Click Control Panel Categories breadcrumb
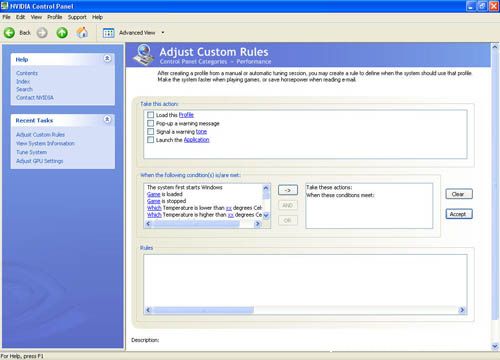This screenshot has height=360, width=500. tap(193, 62)
